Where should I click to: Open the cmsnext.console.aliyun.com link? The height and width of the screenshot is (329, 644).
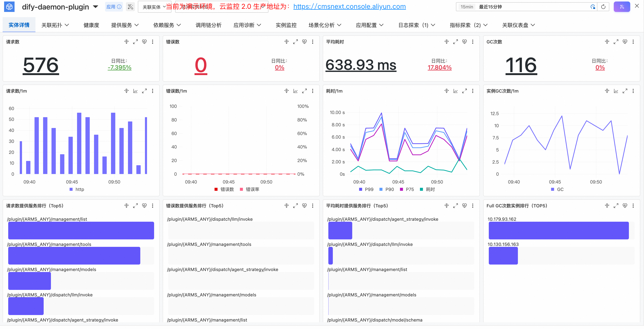(x=349, y=6)
